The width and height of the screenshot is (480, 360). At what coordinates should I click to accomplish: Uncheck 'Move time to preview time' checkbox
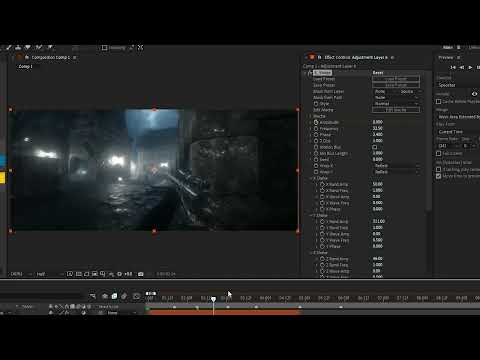pyautogui.click(x=439, y=176)
